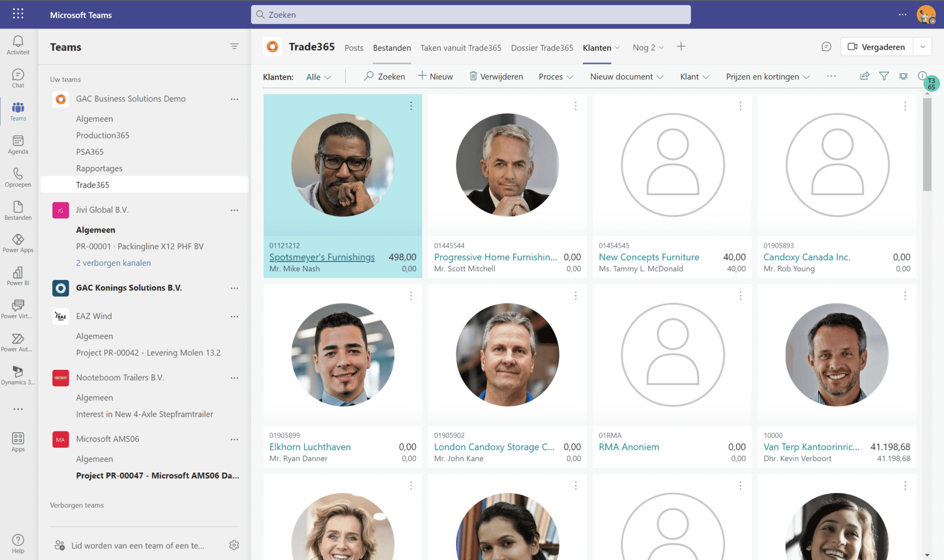
Task: Open RMA Anoniem customer link
Action: point(629,447)
